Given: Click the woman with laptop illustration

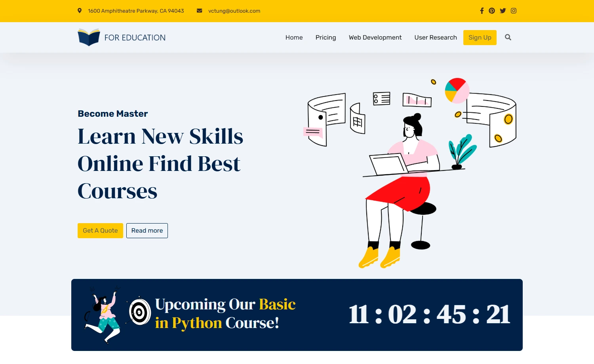Looking at the screenshot, I should 410,173.
